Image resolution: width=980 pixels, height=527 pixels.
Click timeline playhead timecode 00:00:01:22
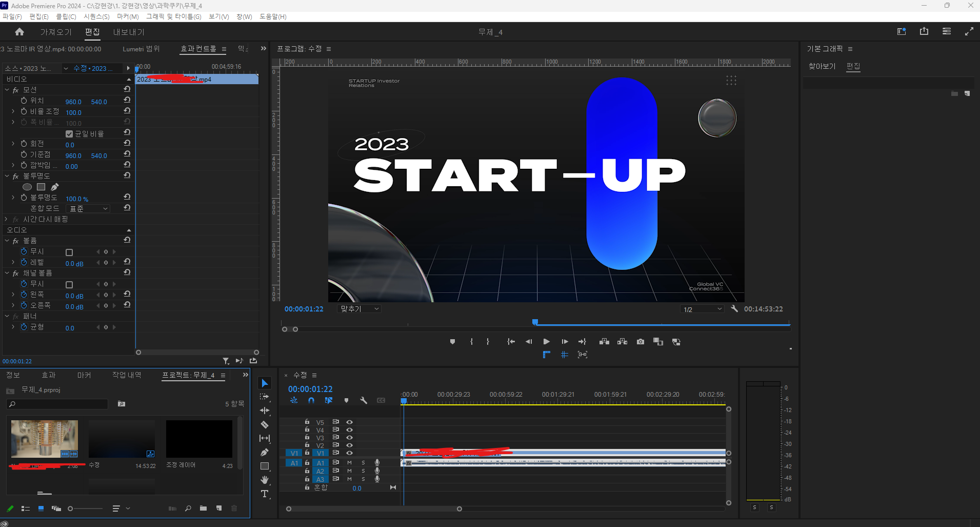click(x=310, y=389)
